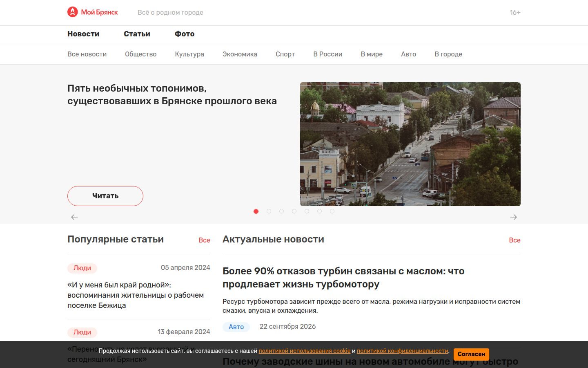
Task: Open политикой использования cookie link
Action: click(305, 351)
